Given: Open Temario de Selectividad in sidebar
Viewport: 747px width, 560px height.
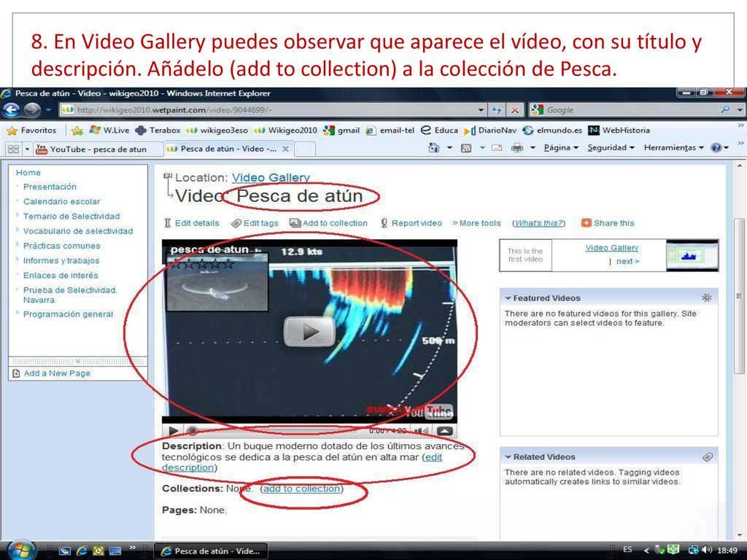Looking at the screenshot, I should (71, 216).
